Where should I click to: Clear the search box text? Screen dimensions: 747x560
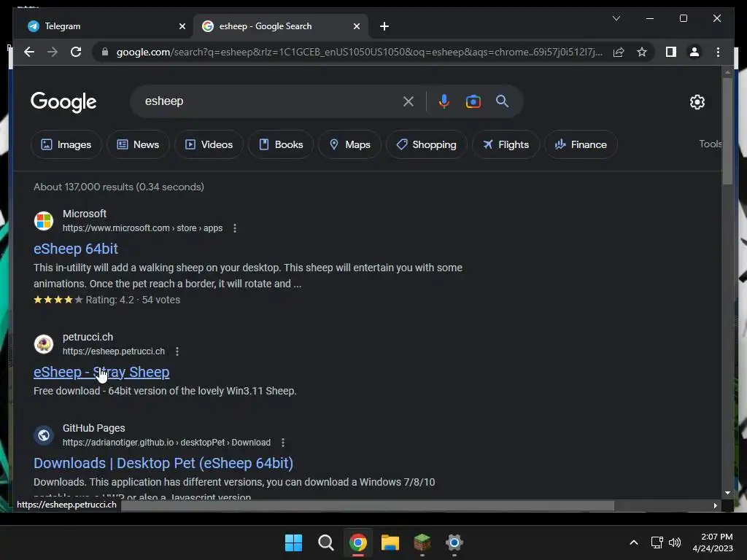(x=409, y=101)
